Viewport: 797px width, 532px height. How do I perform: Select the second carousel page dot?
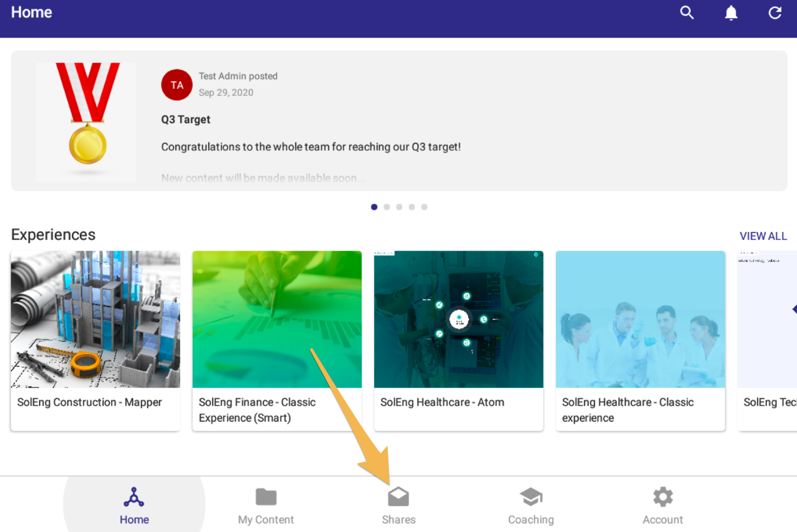click(x=387, y=207)
